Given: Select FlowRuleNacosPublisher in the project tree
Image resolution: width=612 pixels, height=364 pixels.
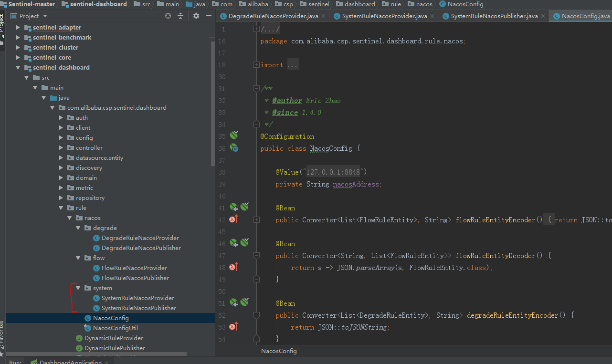Looking at the screenshot, I should [x=135, y=278].
